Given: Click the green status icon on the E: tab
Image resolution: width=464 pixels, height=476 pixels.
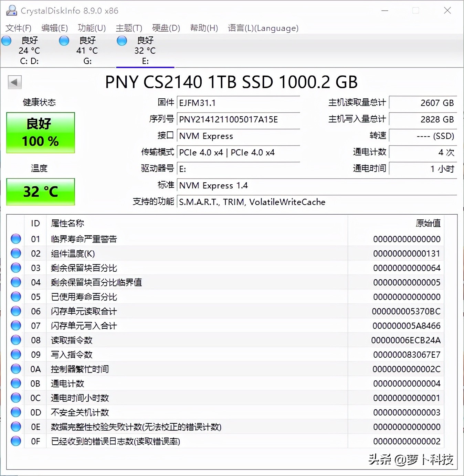Looking at the screenshot, I should point(122,41).
